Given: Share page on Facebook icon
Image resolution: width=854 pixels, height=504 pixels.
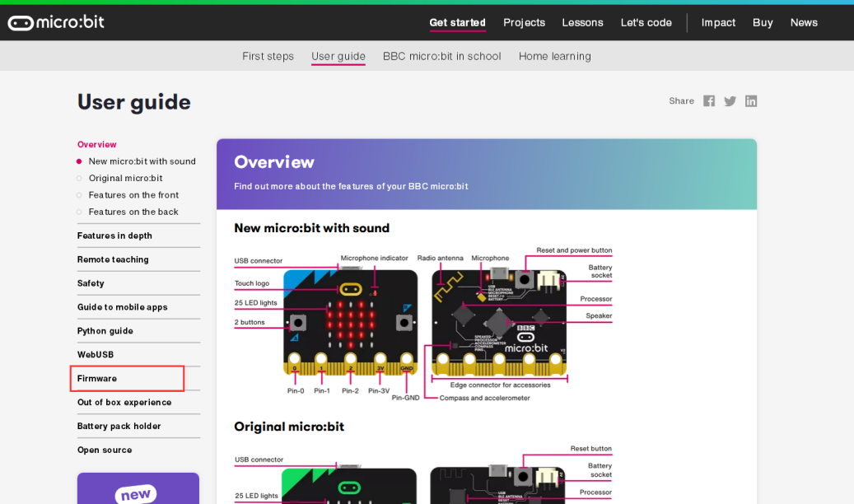Looking at the screenshot, I should (708, 100).
